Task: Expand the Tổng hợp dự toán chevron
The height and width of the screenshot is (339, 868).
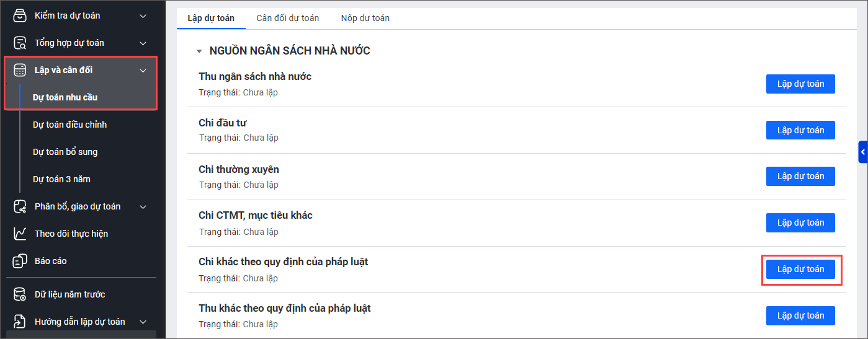Action: (x=143, y=43)
